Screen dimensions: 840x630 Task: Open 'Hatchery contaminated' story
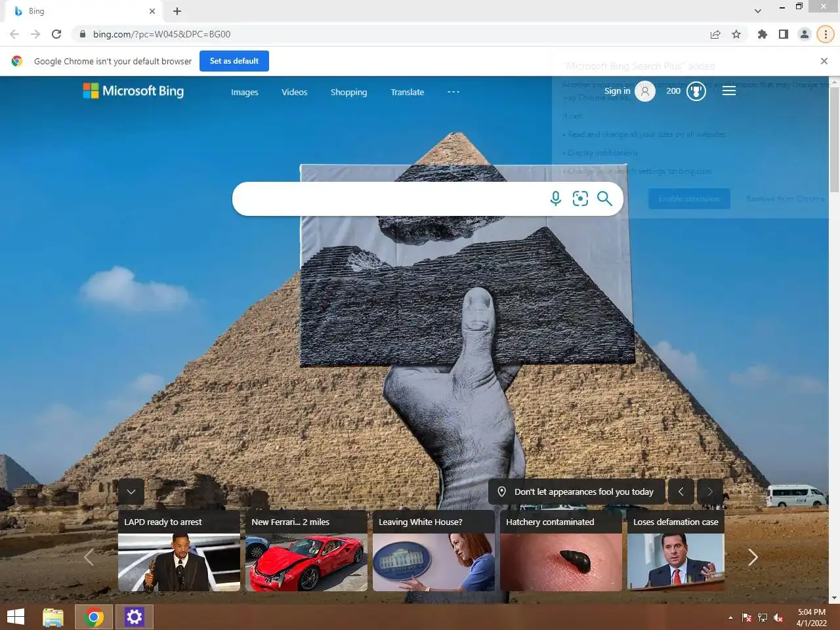point(561,551)
